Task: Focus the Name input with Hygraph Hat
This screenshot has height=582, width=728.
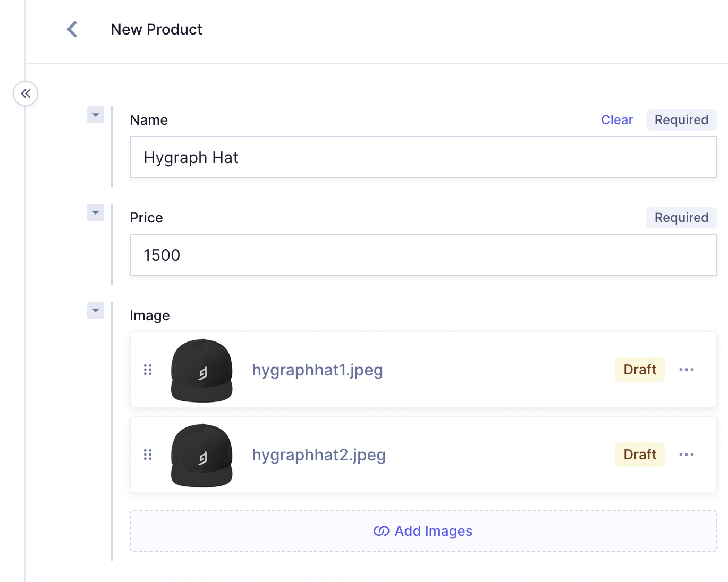Action: click(x=423, y=157)
